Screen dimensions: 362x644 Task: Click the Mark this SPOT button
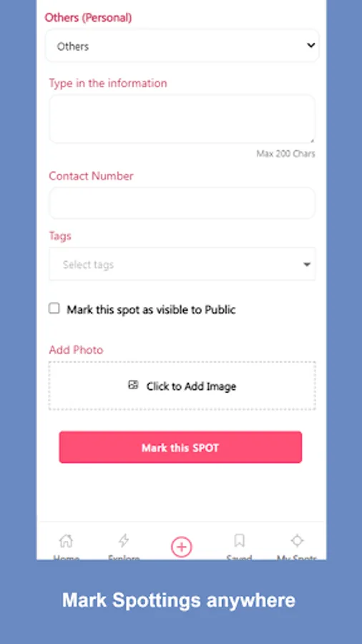pyautogui.click(x=180, y=447)
